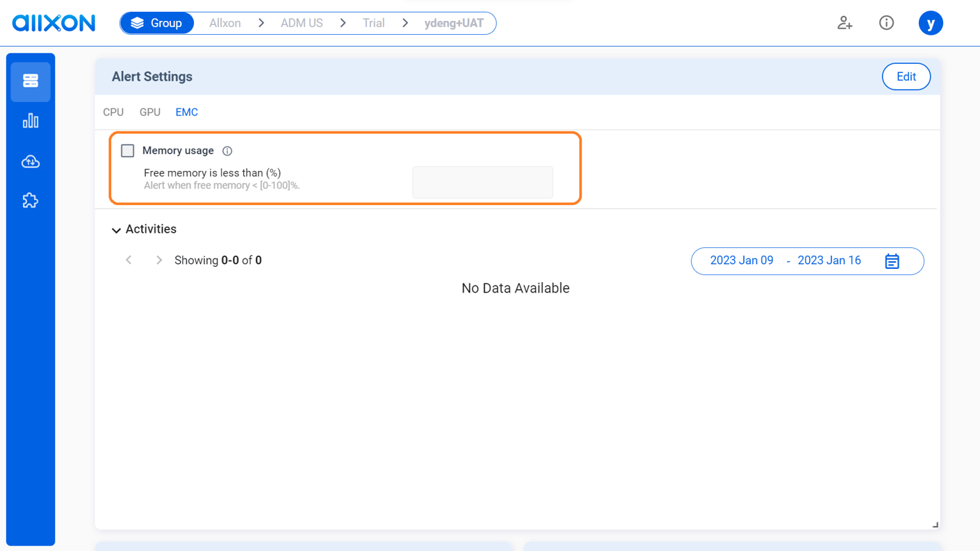The width and height of the screenshot is (980, 551).
Task: View the info tooltip next to Memory usage
Action: [227, 151]
